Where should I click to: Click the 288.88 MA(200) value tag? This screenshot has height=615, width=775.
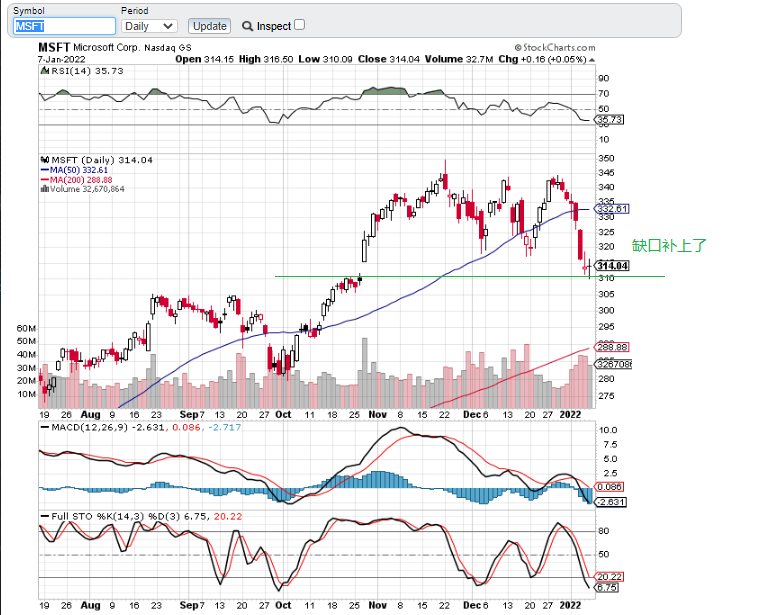coord(611,346)
